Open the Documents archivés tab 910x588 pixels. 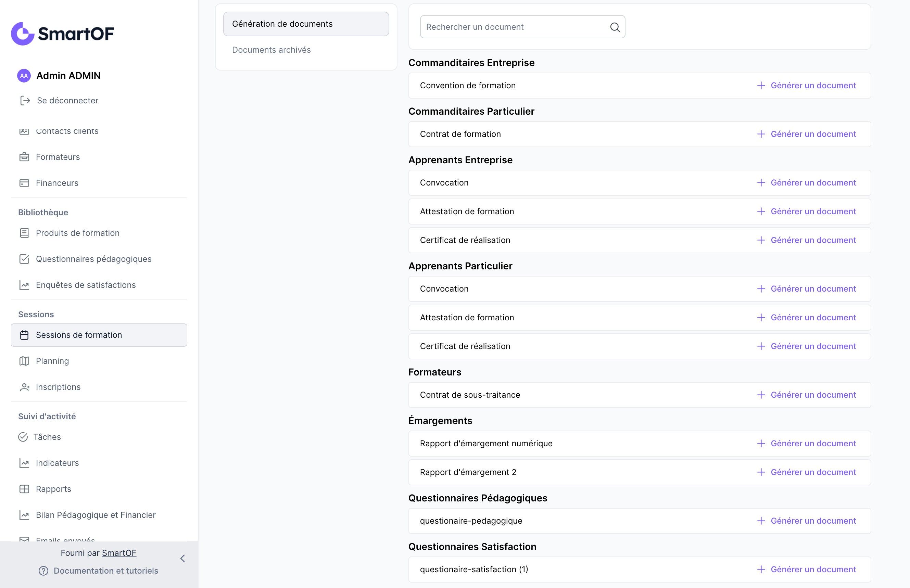(271, 50)
